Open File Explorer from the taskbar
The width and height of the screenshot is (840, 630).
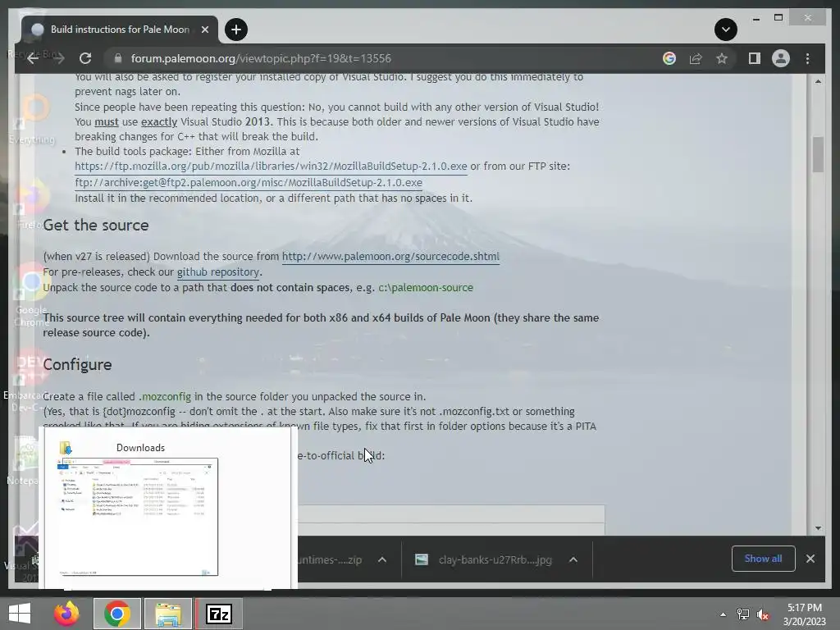[168, 614]
